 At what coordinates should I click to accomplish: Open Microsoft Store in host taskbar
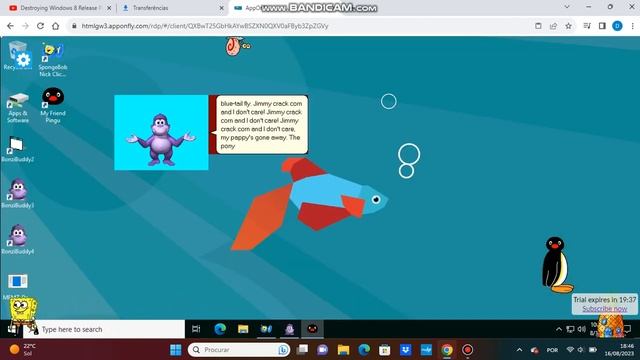click(x=384, y=350)
